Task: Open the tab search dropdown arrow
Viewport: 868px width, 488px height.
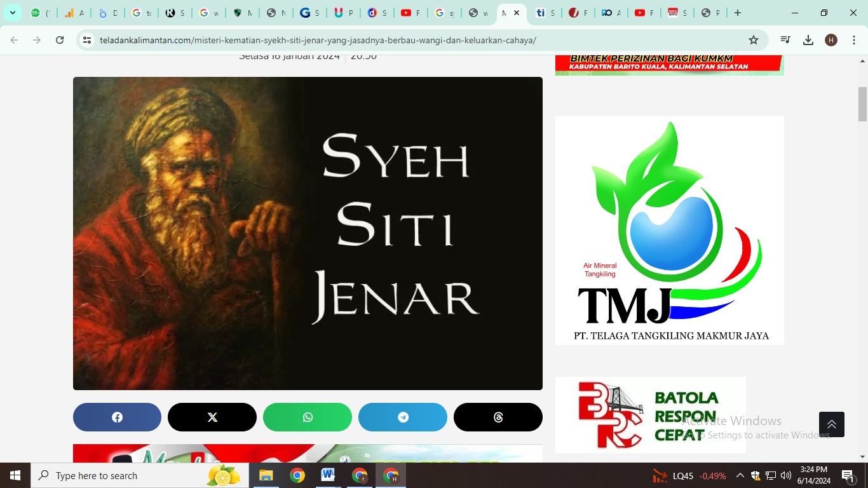Action: click(12, 13)
